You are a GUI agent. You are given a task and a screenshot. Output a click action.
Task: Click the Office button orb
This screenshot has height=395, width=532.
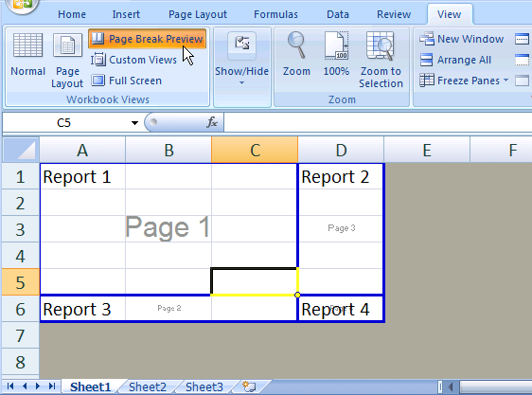tap(22, 4)
